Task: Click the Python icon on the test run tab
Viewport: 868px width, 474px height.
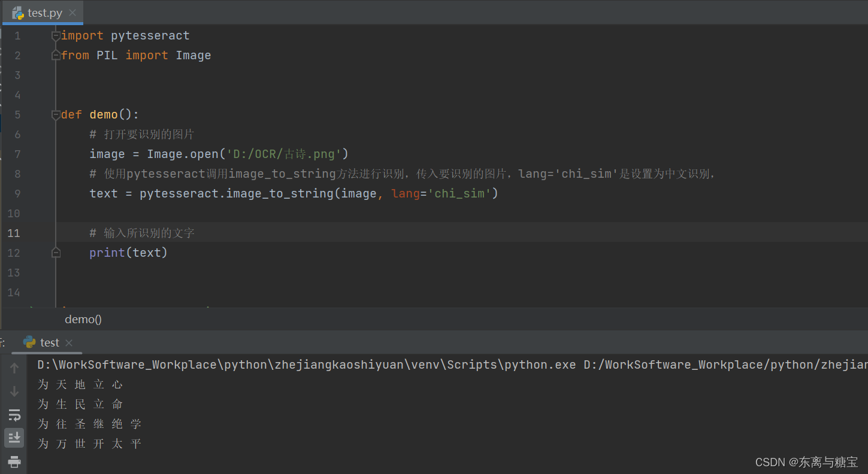Action: coord(29,342)
